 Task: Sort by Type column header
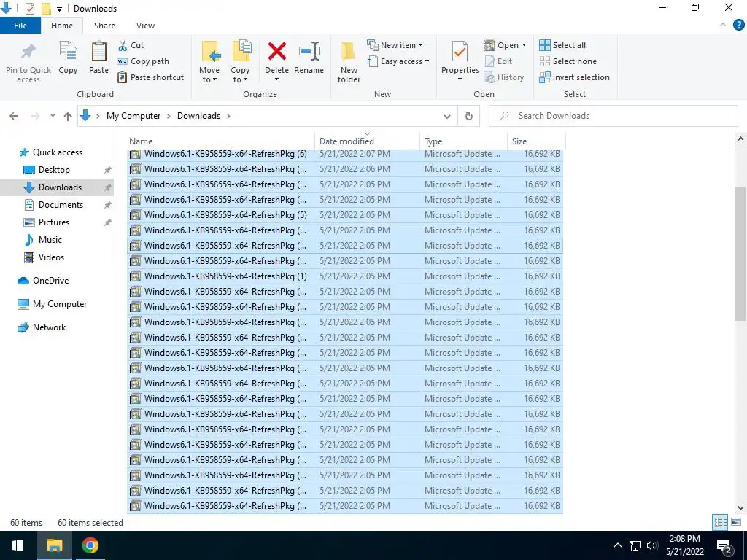(x=463, y=141)
